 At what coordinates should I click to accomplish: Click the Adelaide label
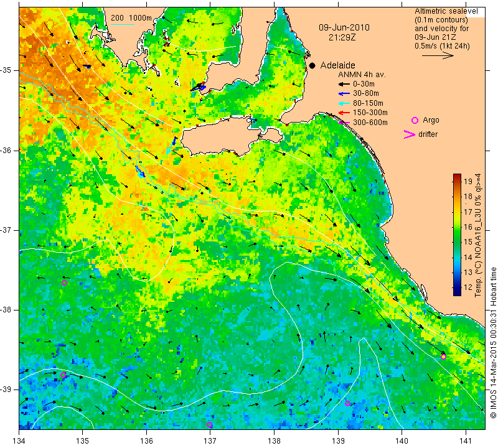(x=337, y=65)
